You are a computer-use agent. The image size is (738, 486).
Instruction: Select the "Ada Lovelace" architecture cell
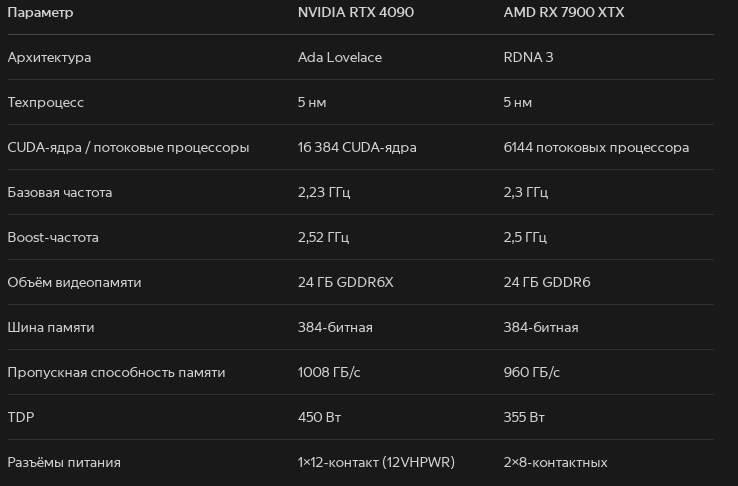(339, 57)
